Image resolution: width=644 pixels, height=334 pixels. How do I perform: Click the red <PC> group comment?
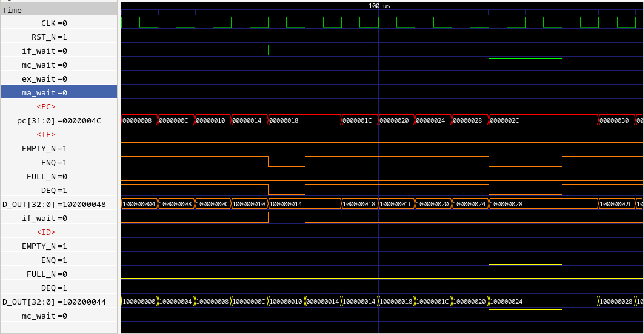(x=46, y=107)
